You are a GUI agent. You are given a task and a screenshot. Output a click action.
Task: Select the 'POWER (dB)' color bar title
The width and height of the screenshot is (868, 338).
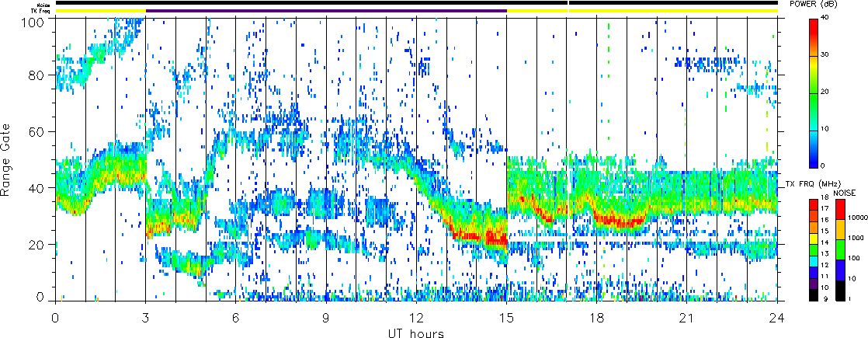coord(814,4)
